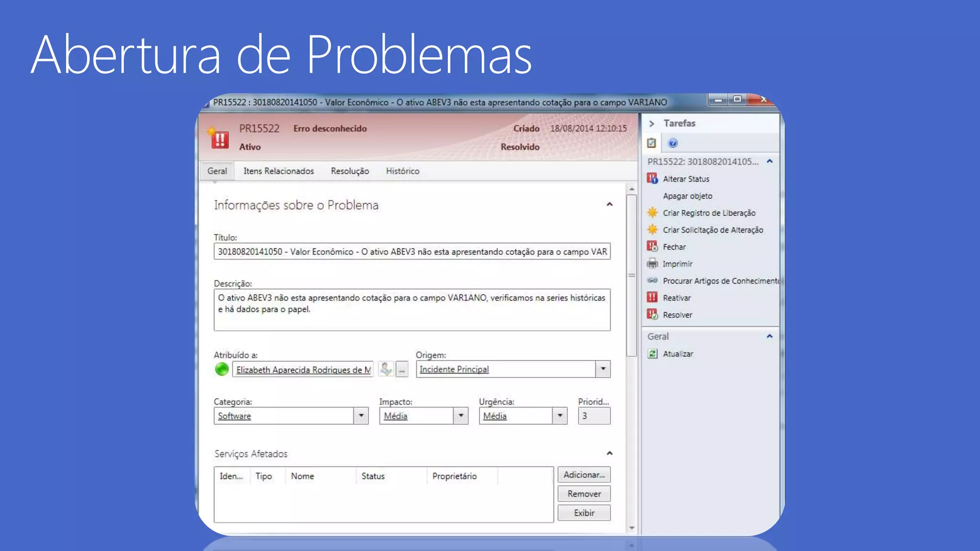Sort services by Iden... column header
980x551 pixels.
tap(232, 476)
